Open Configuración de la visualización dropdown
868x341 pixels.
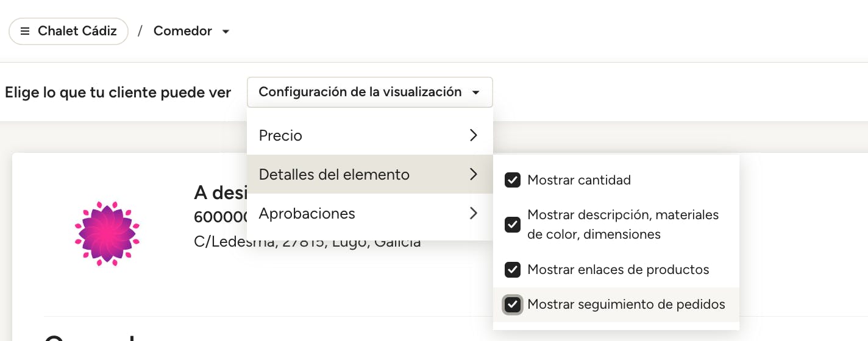(x=369, y=93)
